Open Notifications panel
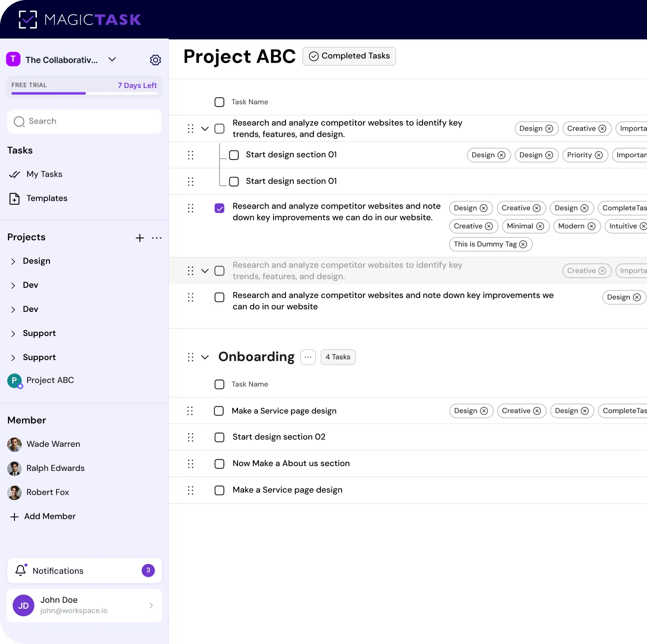The width and height of the screenshot is (647, 644). tap(85, 570)
